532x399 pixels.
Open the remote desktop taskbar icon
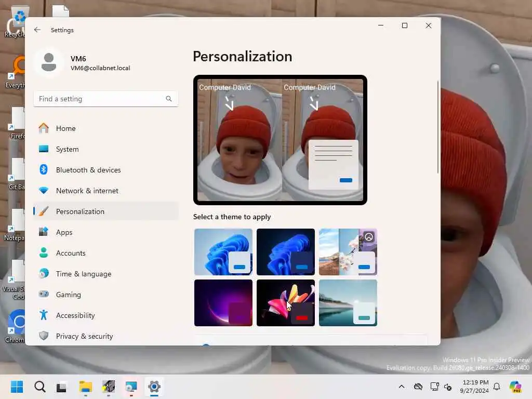pos(131,387)
